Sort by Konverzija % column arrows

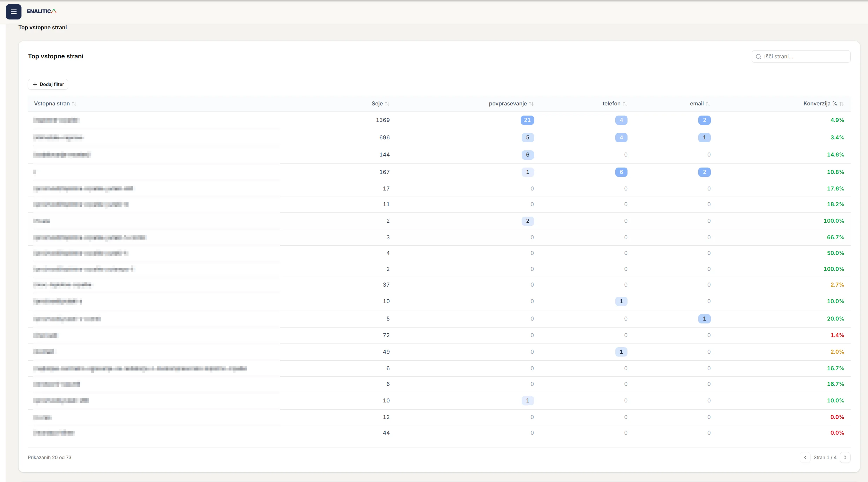click(x=841, y=104)
